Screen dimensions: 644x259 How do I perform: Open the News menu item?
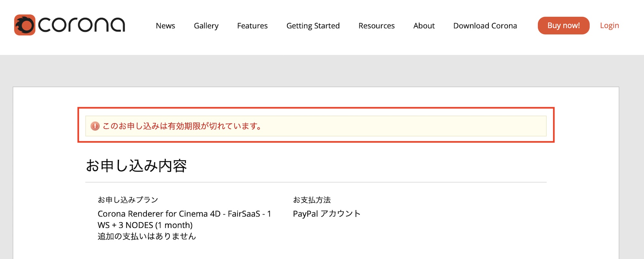[165, 26]
